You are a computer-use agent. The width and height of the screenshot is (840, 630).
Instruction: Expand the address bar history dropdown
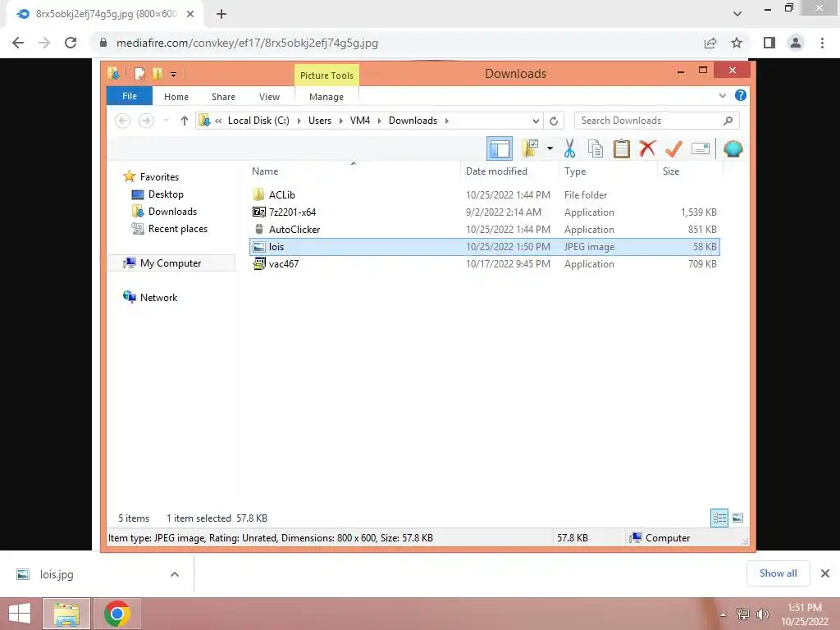coord(535,121)
